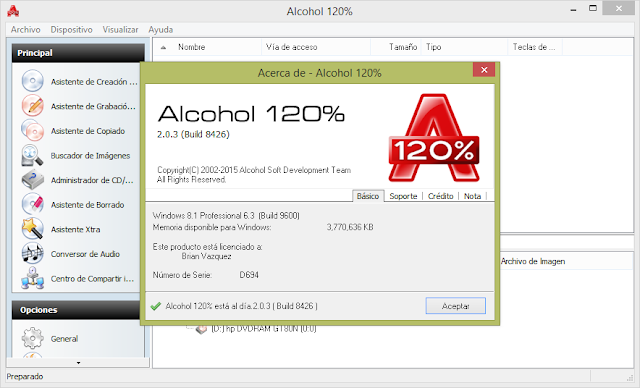Switch to the Nota tab
640x388 pixels.
tap(472, 196)
